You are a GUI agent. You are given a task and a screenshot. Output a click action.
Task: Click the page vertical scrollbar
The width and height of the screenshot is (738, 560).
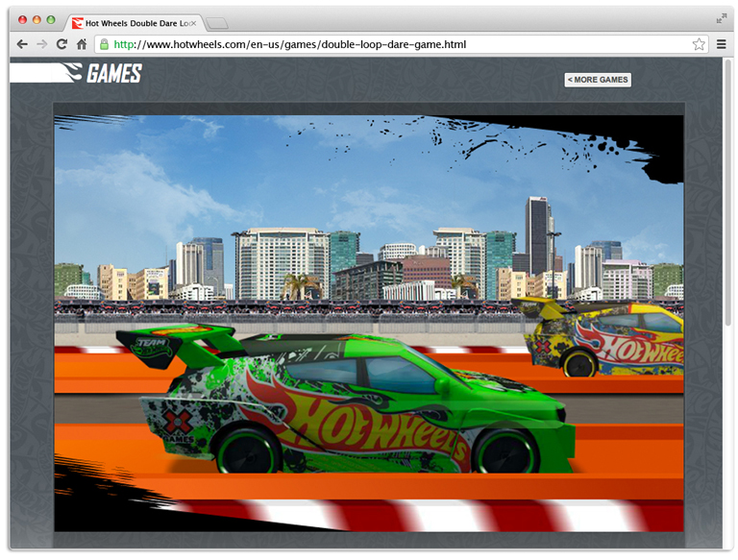[727, 193]
